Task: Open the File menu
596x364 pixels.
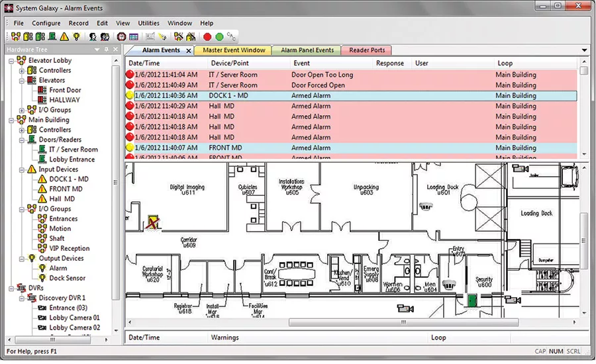Action: pos(19,23)
